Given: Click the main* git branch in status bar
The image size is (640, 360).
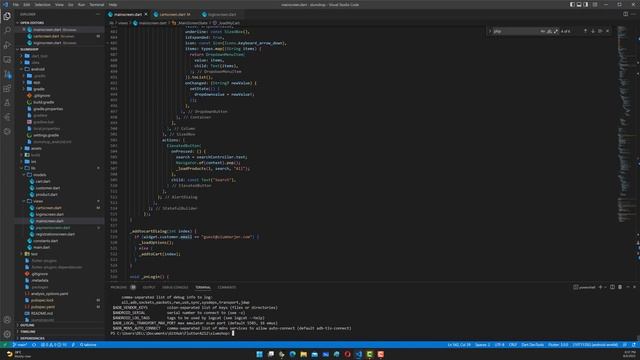Looking at the screenshot, I should (19, 345).
